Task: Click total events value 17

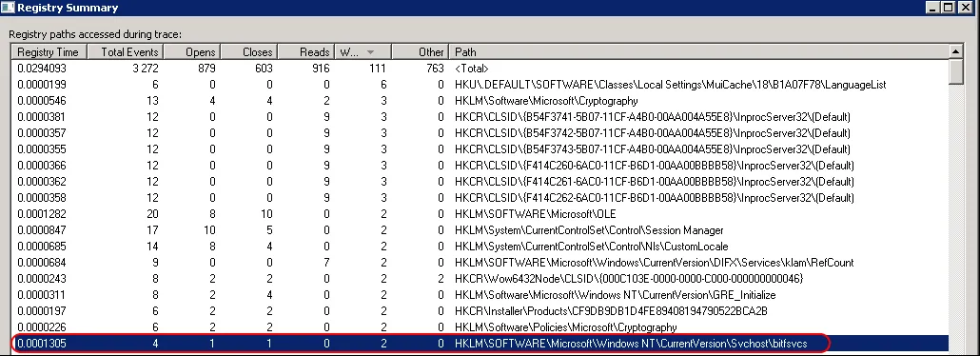Action: [x=152, y=230]
